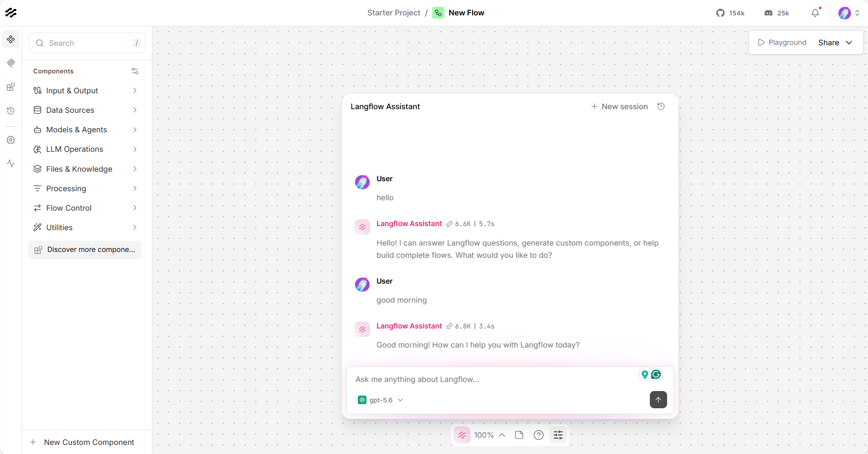868x454 pixels.
Task: Open the help question mark icon
Action: click(538, 435)
